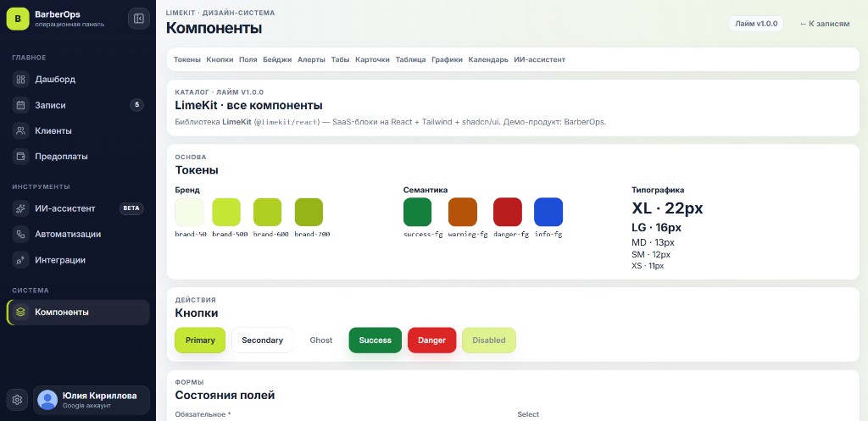Click the BarberOps title text
This screenshot has width=868, height=421.
pyautogui.click(x=58, y=14)
